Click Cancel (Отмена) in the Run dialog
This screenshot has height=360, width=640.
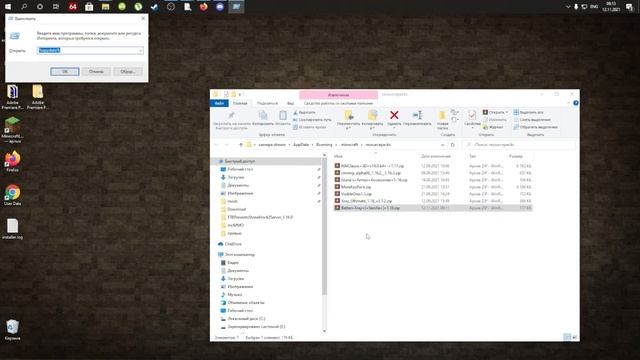pyautogui.click(x=96, y=71)
